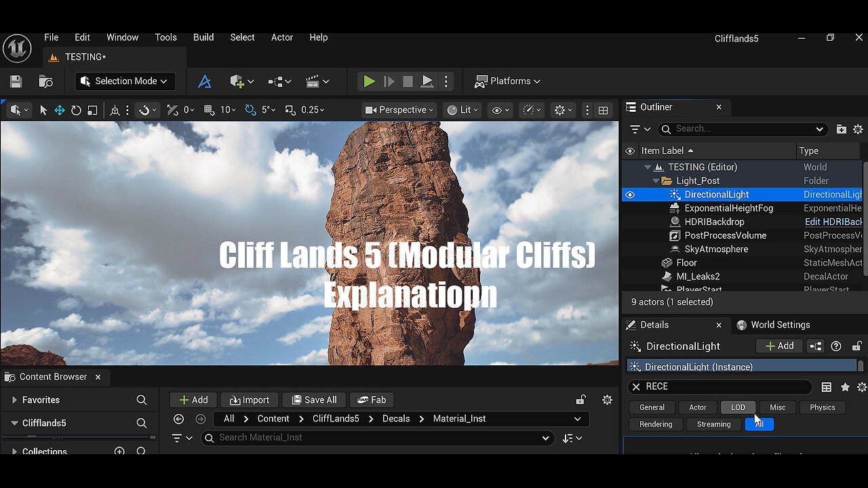Toggle grid location snapping icon

[209, 110]
